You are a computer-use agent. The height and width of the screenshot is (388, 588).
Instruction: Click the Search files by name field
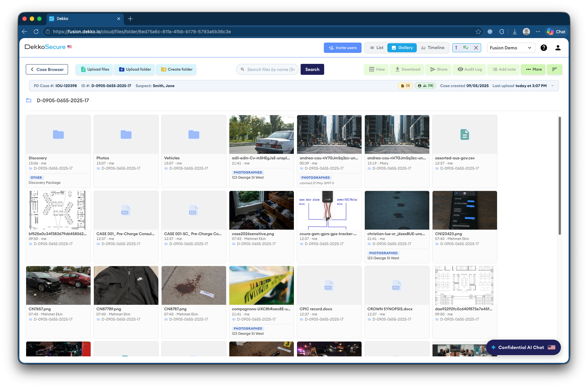[267, 69]
